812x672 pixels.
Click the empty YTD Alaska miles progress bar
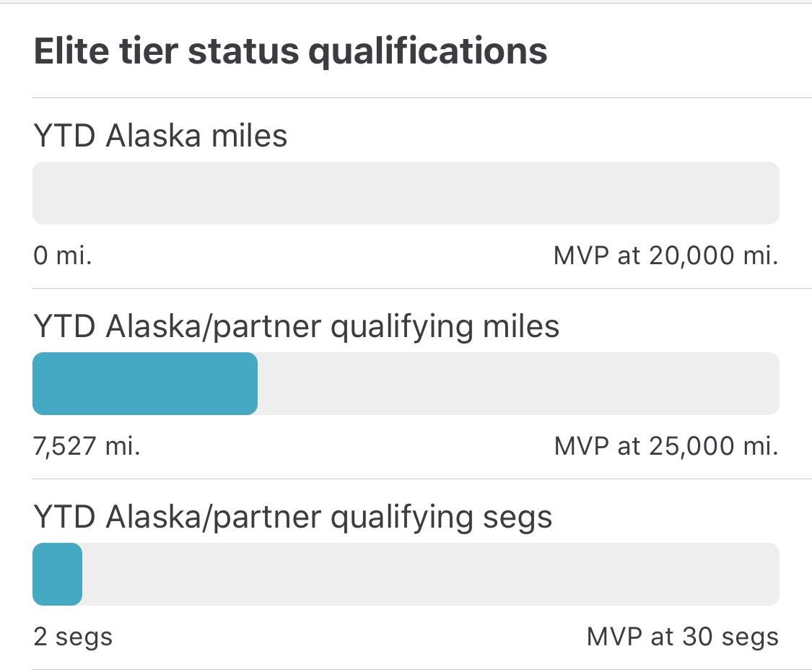coord(406,193)
